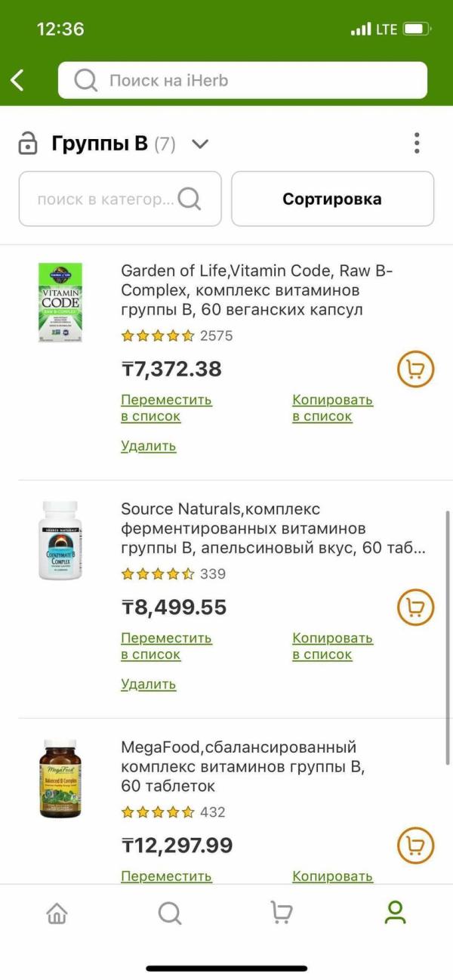Open the Home tab in bottom bar
453x980 pixels.
coord(57,914)
